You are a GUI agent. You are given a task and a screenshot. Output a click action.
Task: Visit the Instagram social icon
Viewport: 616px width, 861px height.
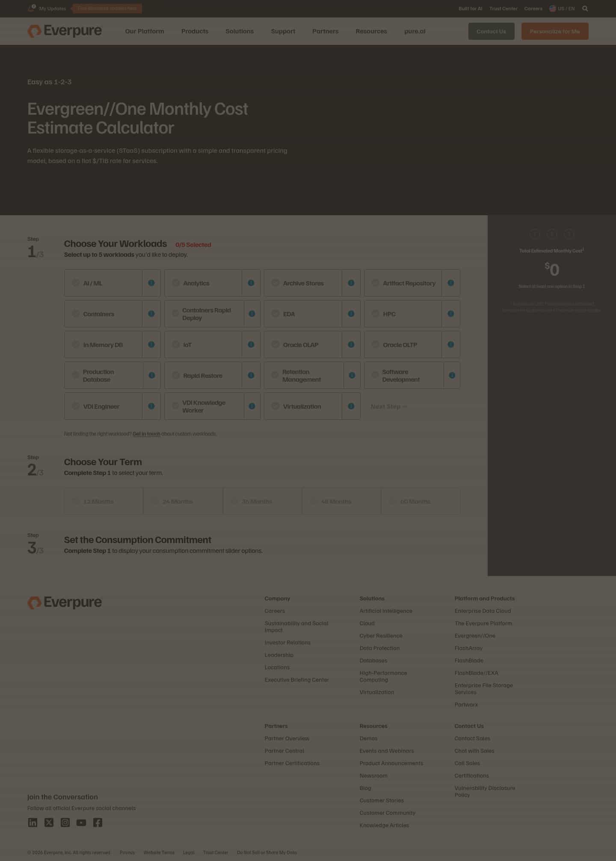point(65,822)
